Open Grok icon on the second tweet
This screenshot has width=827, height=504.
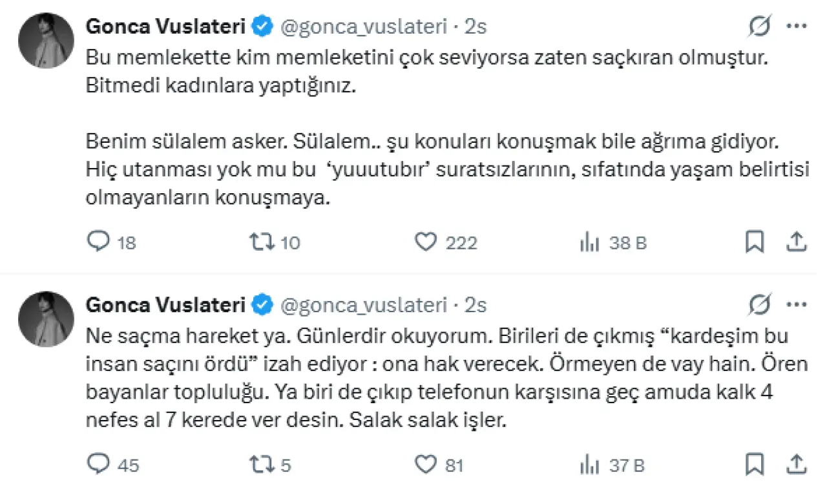[760, 304]
